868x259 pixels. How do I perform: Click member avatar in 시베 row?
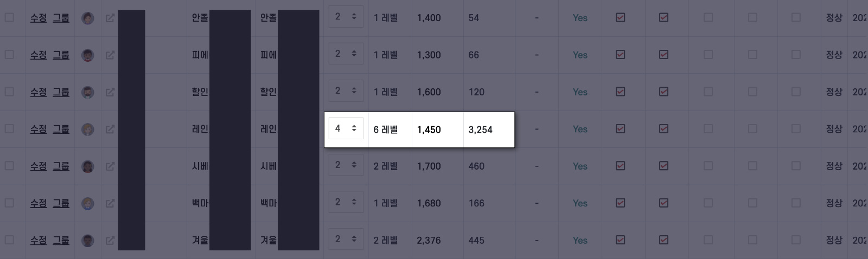[x=88, y=166]
